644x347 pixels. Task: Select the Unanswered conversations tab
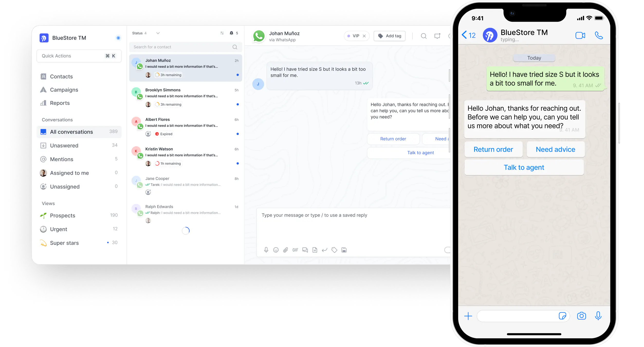click(x=64, y=145)
